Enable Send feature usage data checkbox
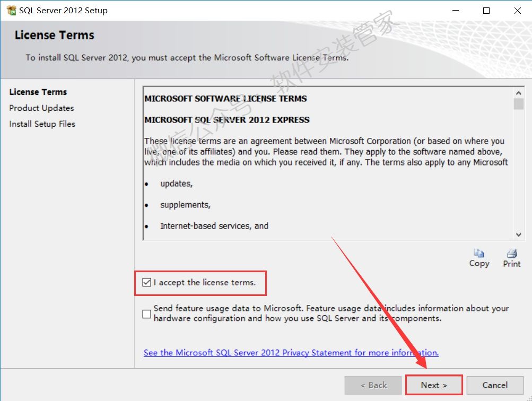532x401 pixels. tap(146, 314)
